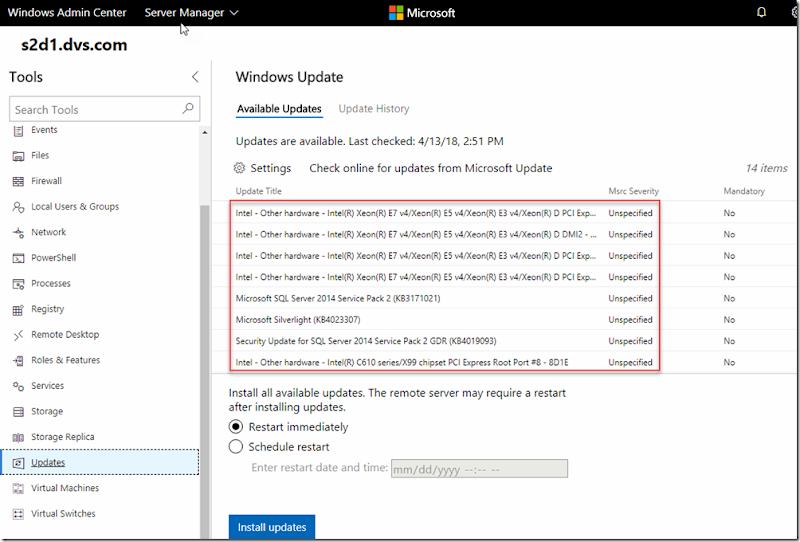Click the Updates refresh icon
The width and height of the screenshot is (800, 542).
coord(18,463)
